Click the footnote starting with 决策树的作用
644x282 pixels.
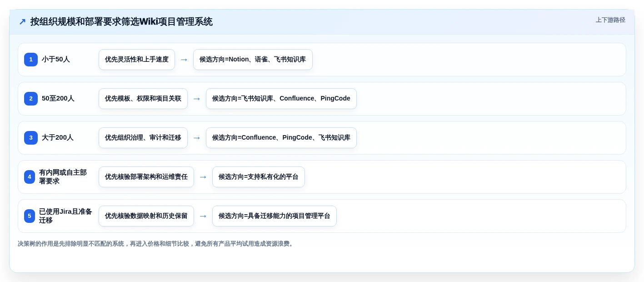156,244
